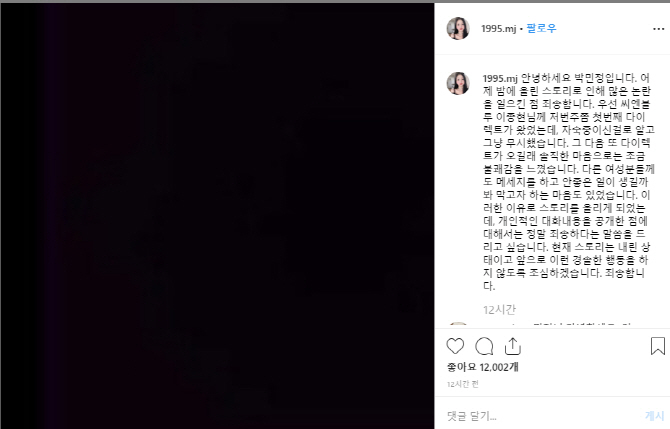Click the middle dot between 1995.mj and 팔로우
The height and width of the screenshot is (429, 670).
point(521,29)
